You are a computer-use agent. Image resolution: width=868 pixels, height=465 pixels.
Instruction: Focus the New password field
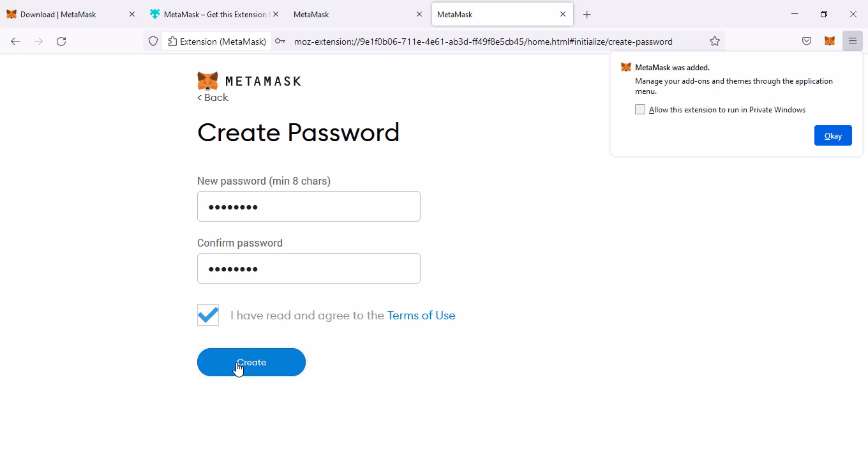coord(309,206)
